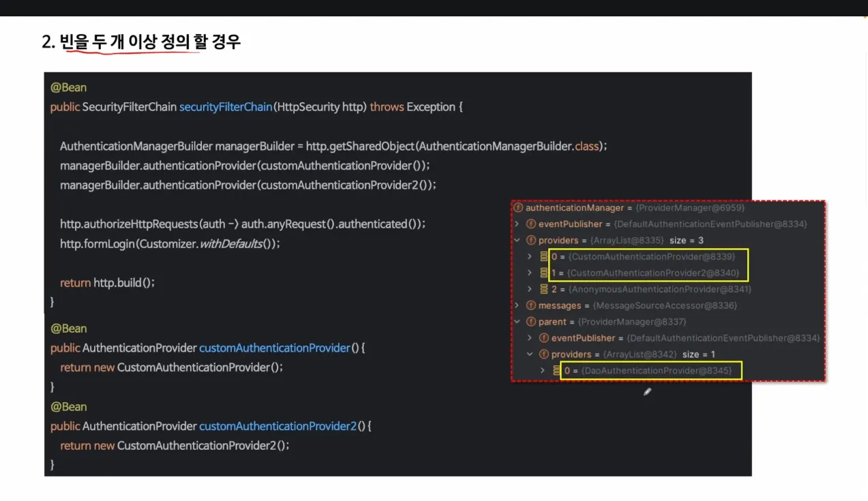Expand the CustomAuthenticationProvider element at index 0
This screenshot has height=501, width=868.
click(x=530, y=257)
